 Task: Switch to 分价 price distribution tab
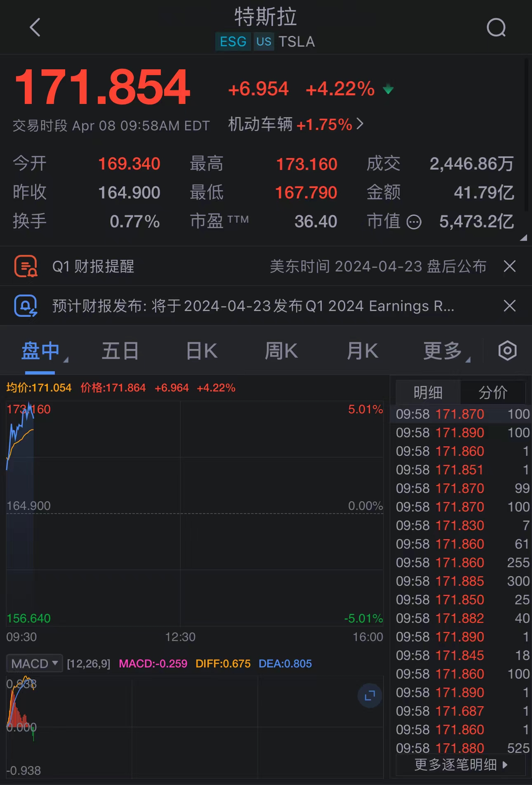[x=493, y=392]
